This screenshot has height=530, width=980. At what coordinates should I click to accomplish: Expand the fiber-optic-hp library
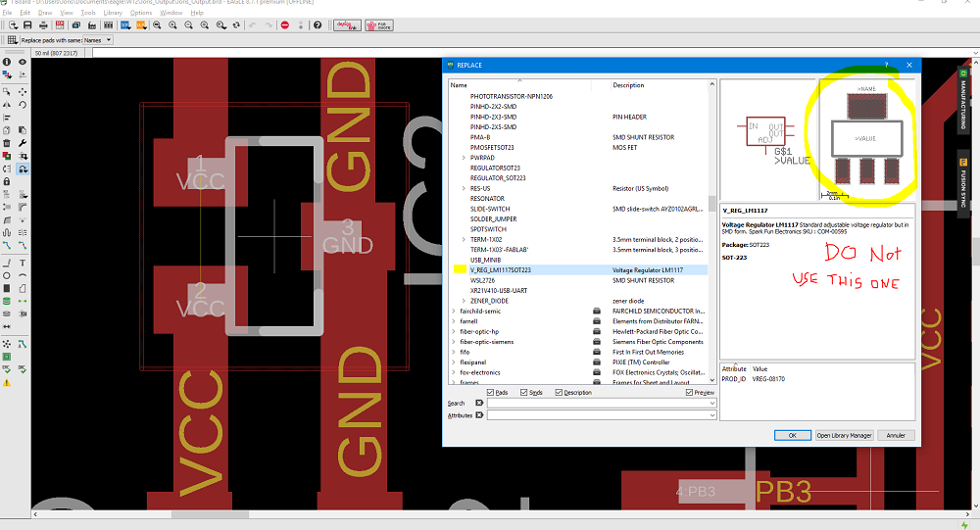454,331
